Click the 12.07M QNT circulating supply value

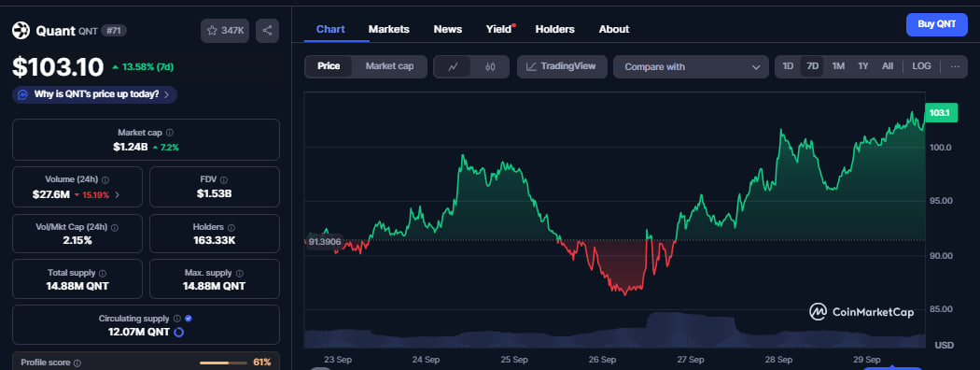139,332
